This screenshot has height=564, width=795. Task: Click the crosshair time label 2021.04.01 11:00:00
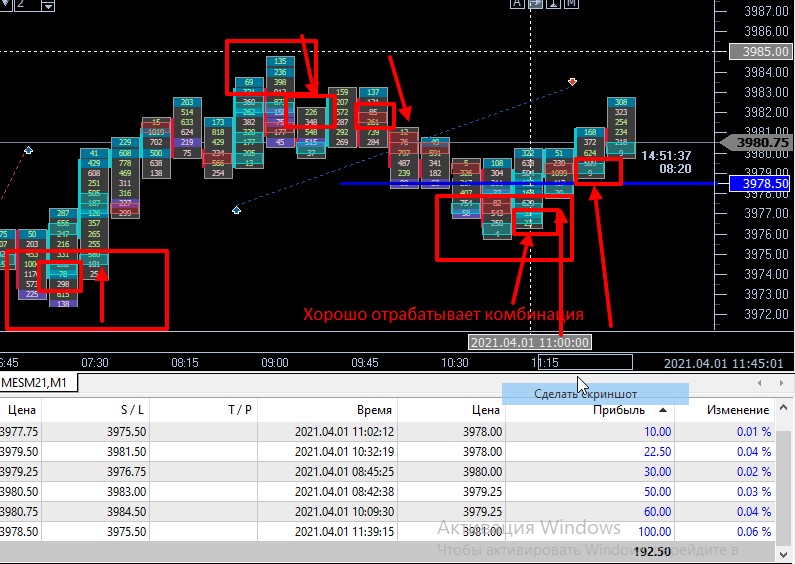529,342
